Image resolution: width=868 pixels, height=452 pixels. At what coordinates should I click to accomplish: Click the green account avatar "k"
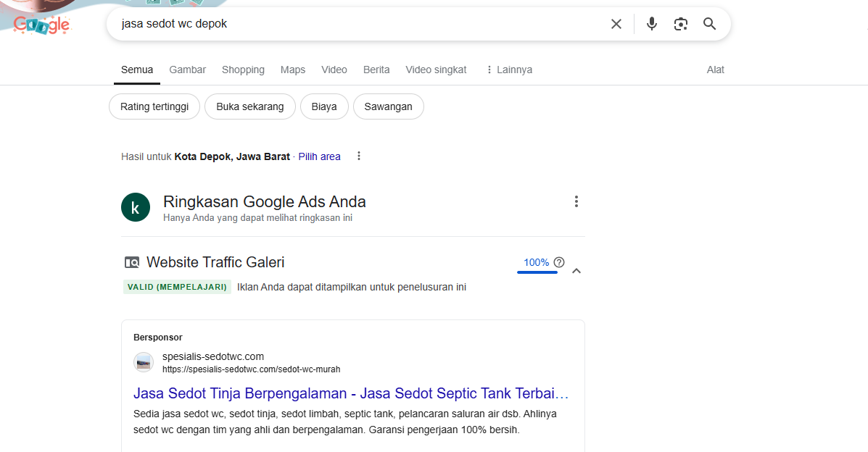pyautogui.click(x=136, y=207)
